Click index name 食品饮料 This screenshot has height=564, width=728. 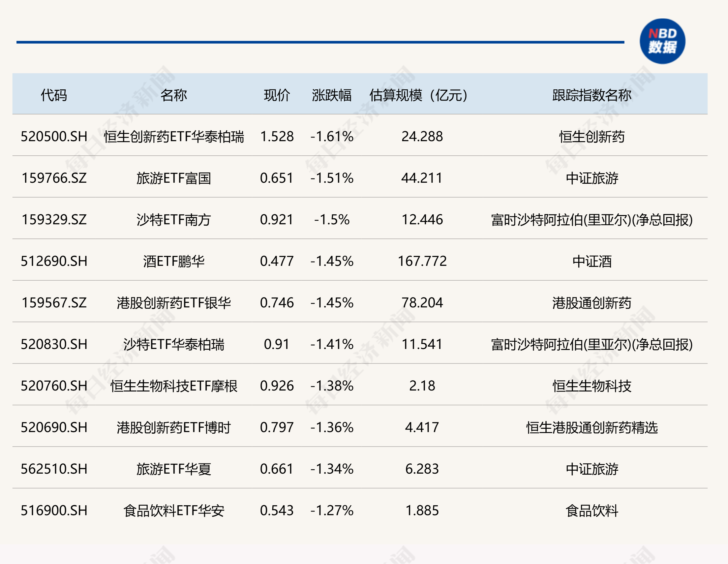tap(592, 510)
